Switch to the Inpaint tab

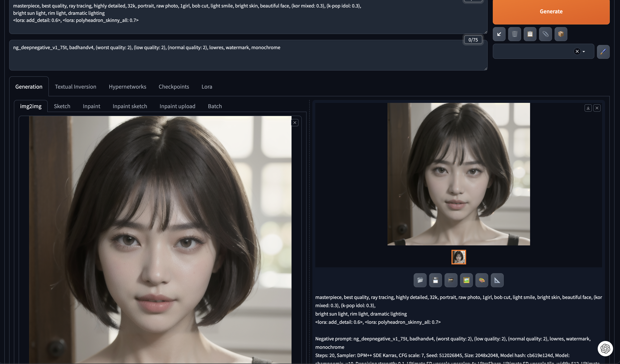[x=91, y=106]
